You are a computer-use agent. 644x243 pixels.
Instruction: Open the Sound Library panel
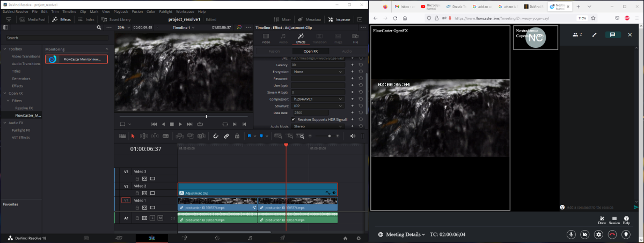click(115, 19)
